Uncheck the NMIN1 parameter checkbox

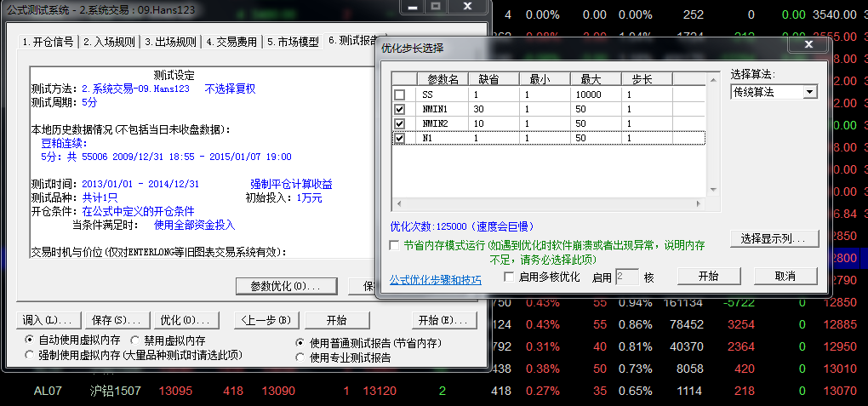coord(400,109)
